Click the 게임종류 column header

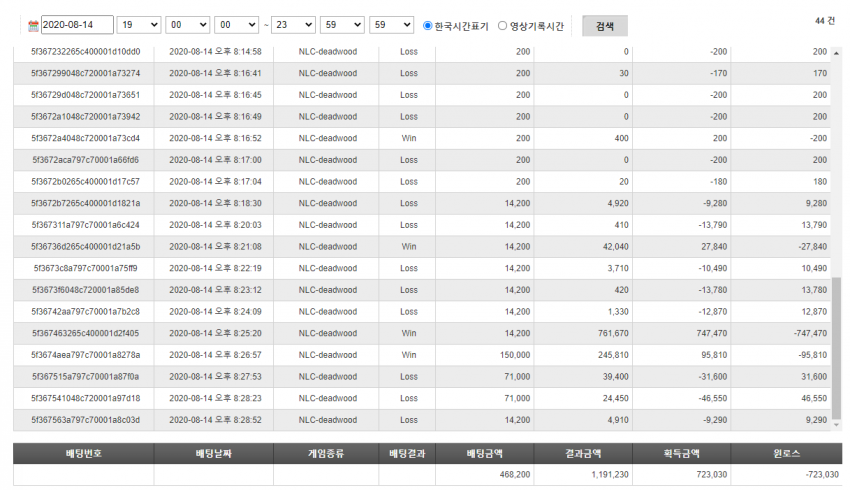coord(326,453)
